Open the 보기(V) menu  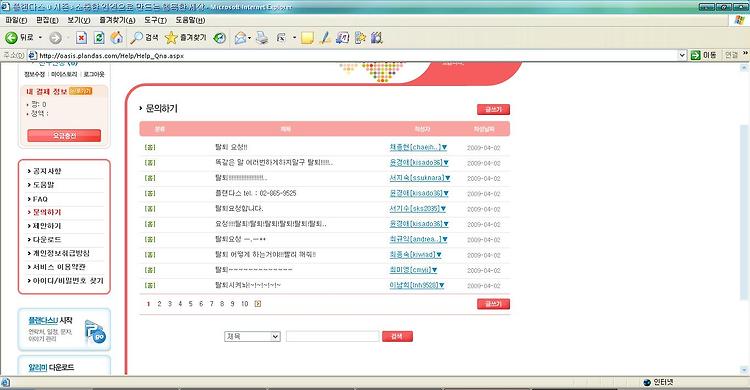78,20
